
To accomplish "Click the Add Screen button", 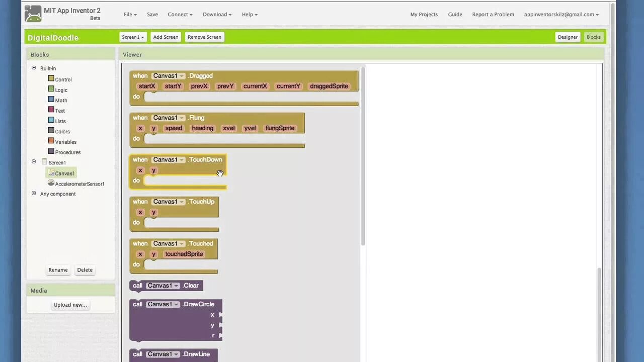I will click(x=166, y=37).
